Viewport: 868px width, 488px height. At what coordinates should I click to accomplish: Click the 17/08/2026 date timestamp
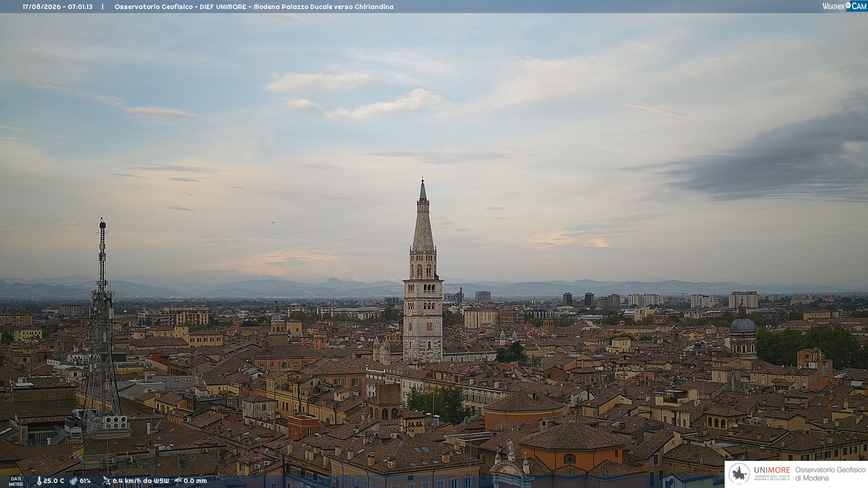click(x=42, y=7)
